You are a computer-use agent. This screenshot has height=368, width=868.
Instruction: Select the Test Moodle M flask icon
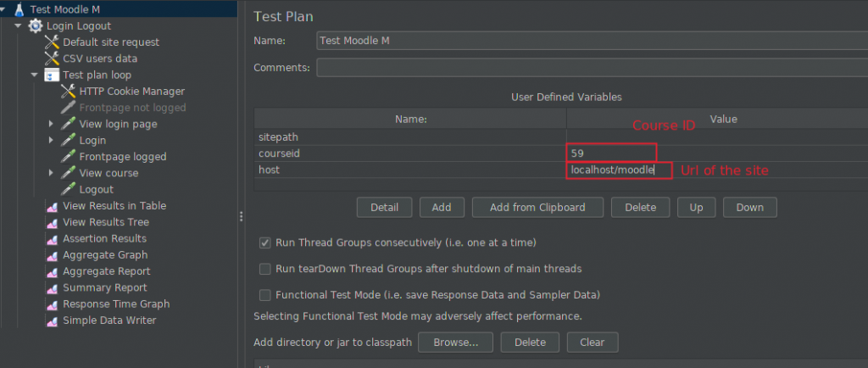coord(19,9)
